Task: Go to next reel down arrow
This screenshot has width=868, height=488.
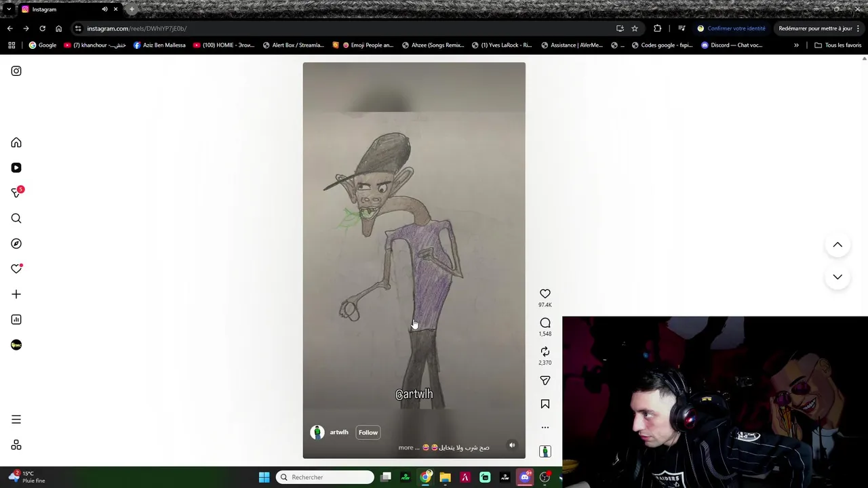Action: pos(837,277)
